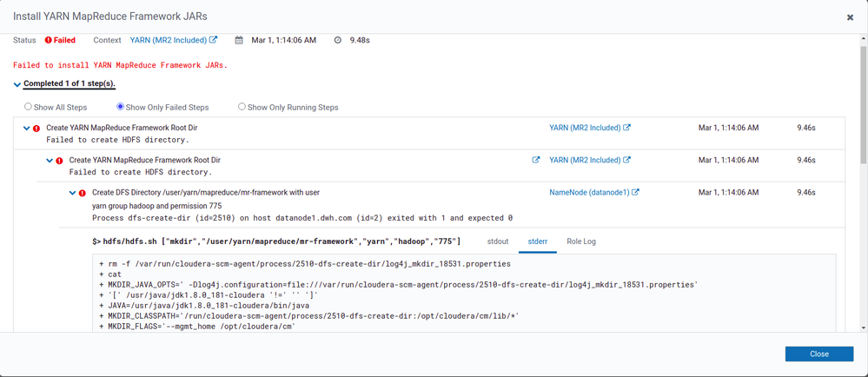Switch to the stderr tab

pos(538,241)
